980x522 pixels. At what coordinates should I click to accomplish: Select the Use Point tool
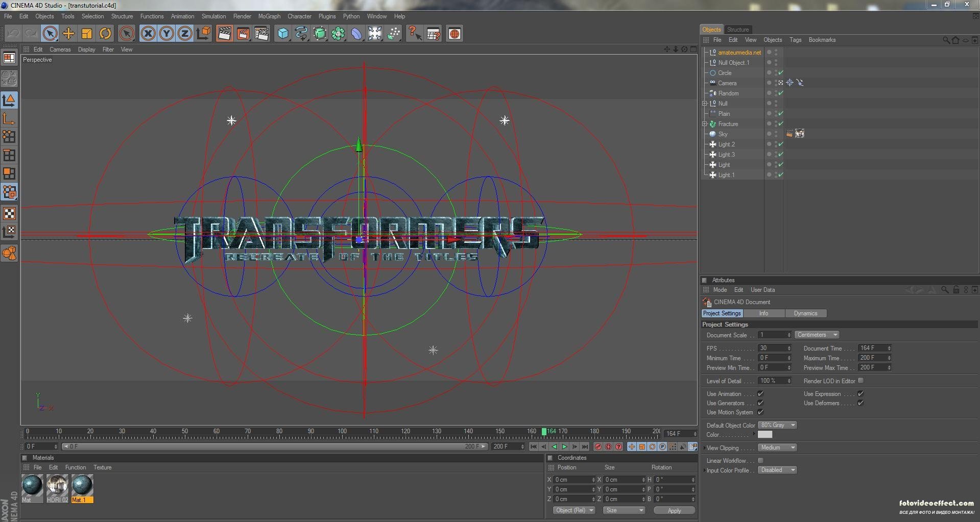(9, 137)
